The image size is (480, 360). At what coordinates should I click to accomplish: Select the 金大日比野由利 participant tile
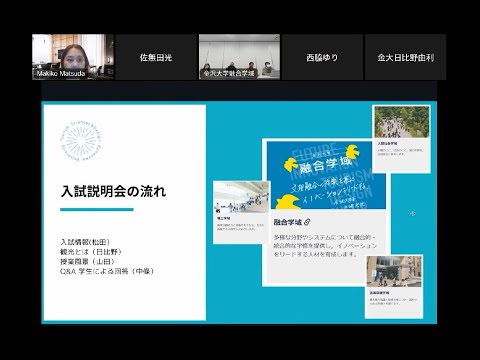[x=406, y=57]
